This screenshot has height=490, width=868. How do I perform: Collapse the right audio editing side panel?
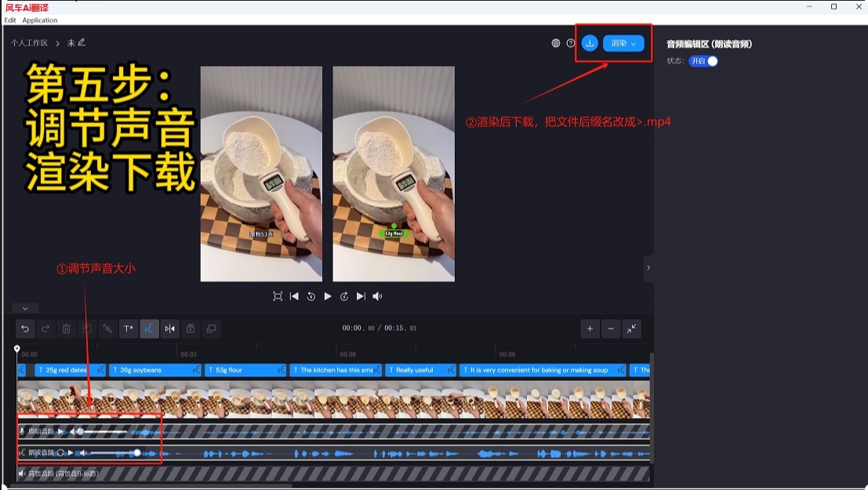648,267
